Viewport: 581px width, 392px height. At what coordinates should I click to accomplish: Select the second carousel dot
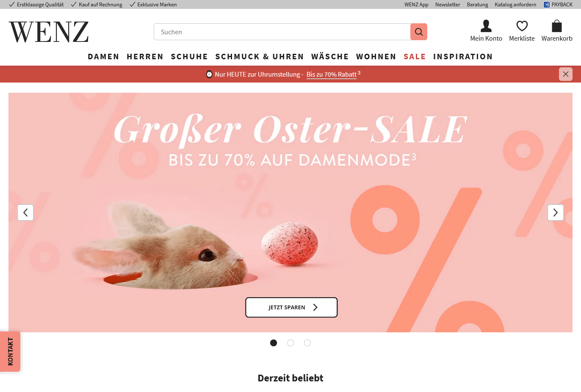pyautogui.click(x=290, y=343)
